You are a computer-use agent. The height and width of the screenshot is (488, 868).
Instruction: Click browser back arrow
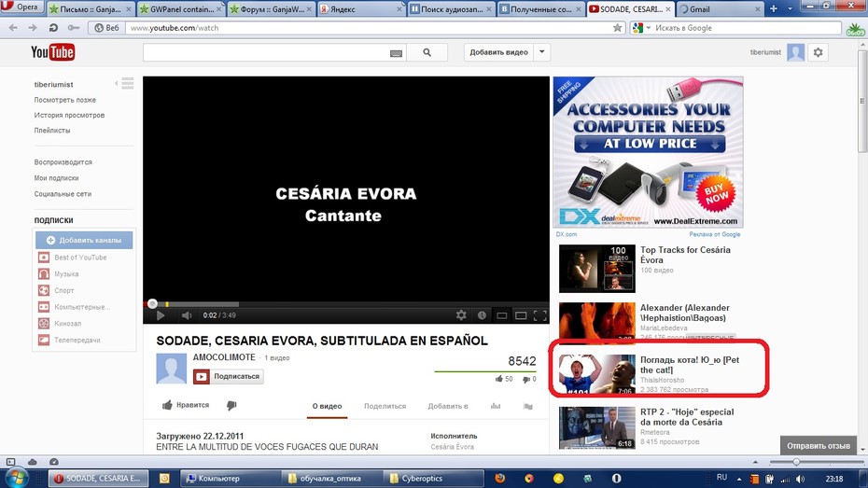click(x=13, y=28)
